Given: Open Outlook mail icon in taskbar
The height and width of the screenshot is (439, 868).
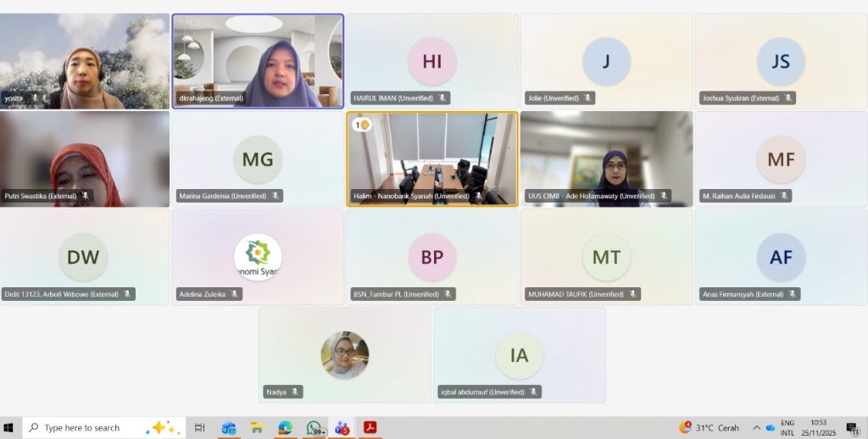Looking at the screenshot, I should click(x=228, y=428).
